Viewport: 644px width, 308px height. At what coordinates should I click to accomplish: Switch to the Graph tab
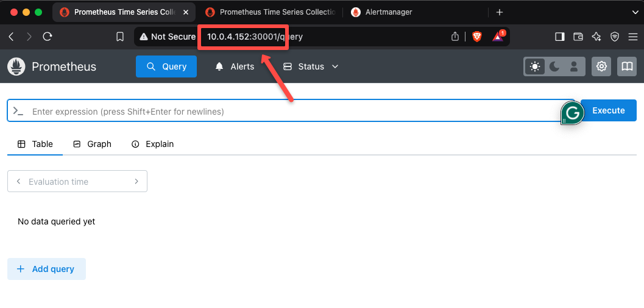[92, 144]
